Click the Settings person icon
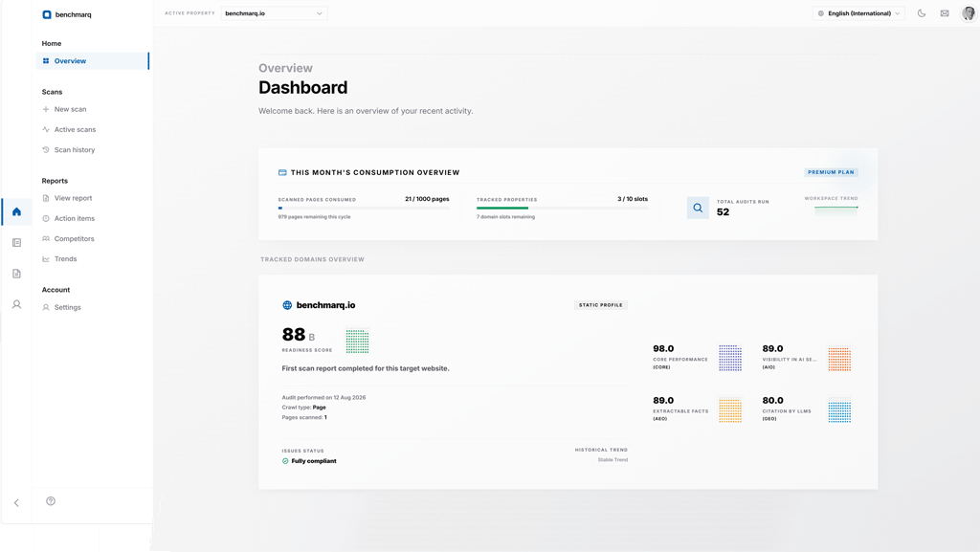Image resolution: width=980 pixels, height=552 pixels. point(46,307)
